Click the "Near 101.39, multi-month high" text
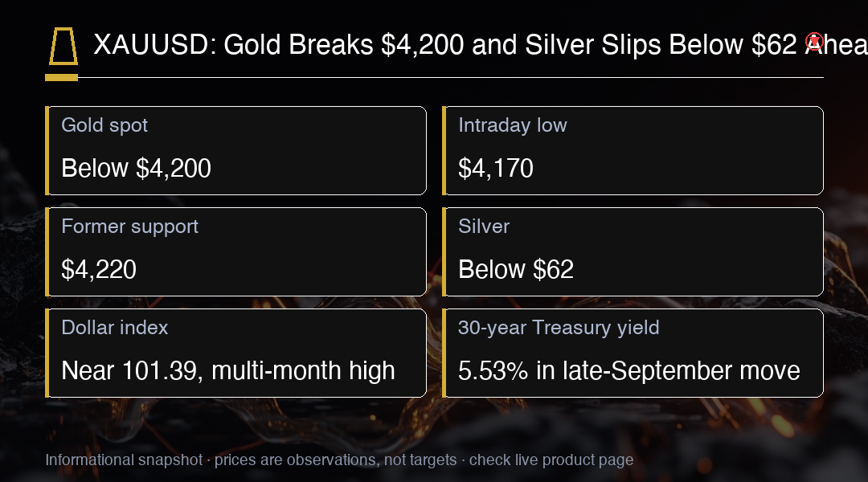The image size is (868, 482). [228, 371]
